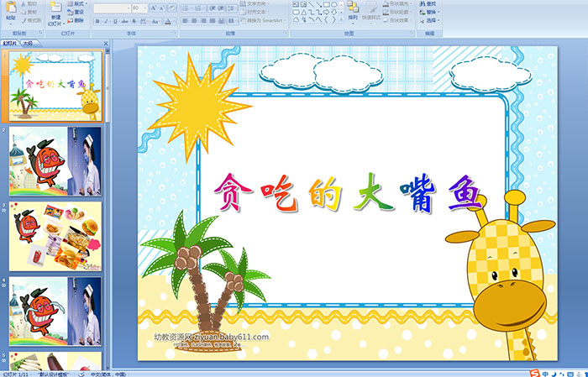The image size is (588, 377).
Task: Open the Change Case (Aa) menu
Action: point(155,21)
